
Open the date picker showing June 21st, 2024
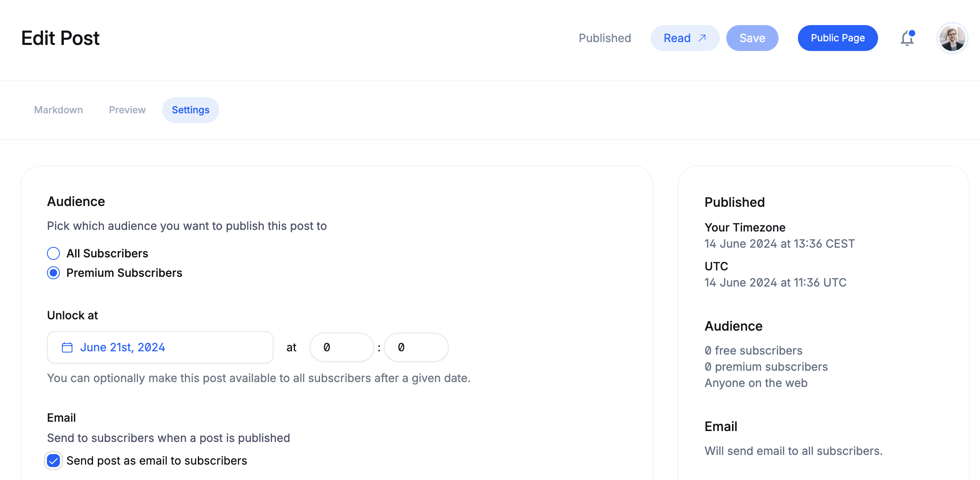tap(123, 347)
